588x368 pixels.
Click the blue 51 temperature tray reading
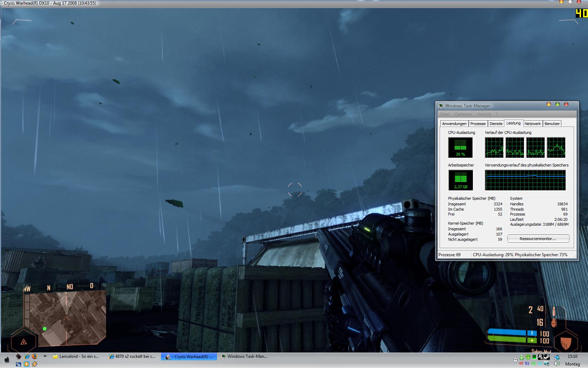tap(527, 363)
